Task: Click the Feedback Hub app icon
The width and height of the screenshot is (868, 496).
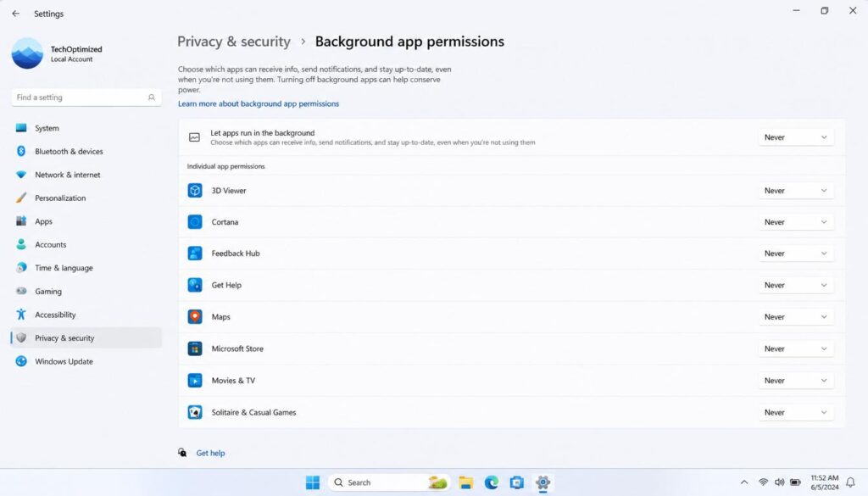Action: click(x=195, y=254)
